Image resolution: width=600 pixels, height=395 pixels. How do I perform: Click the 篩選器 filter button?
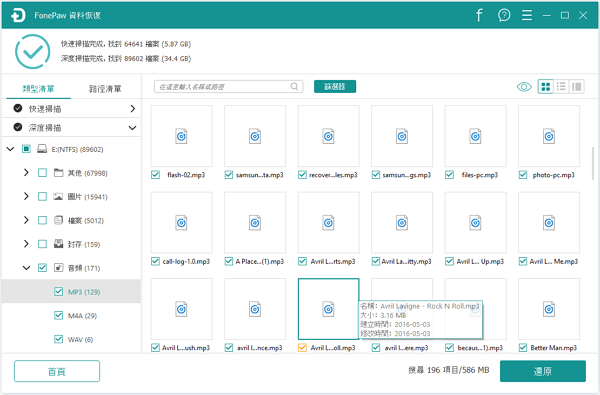pyautogui.click(x=335, y=87)
